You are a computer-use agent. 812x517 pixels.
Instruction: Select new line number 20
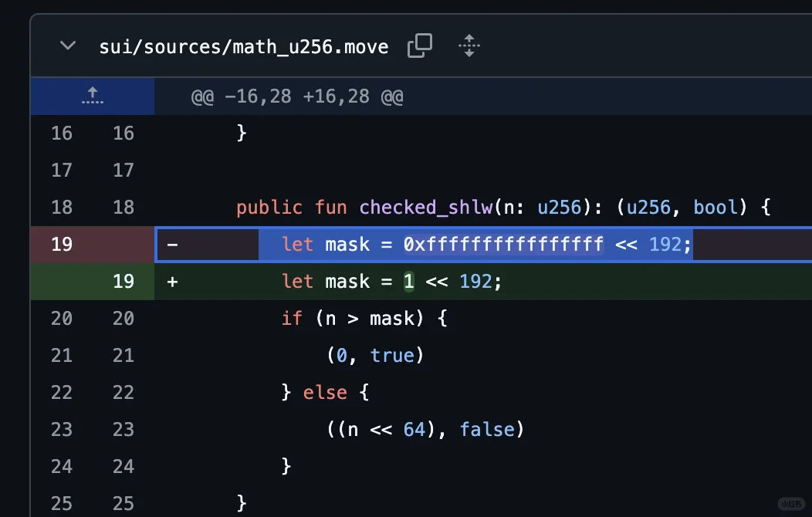tap(123, 318)
